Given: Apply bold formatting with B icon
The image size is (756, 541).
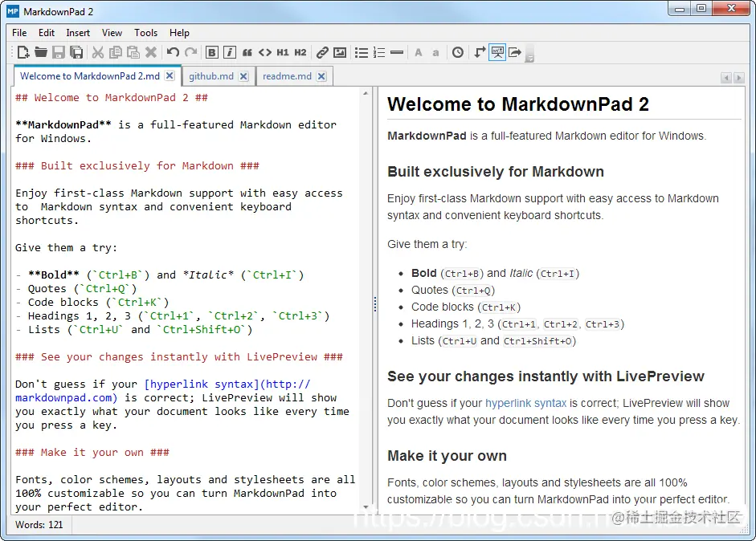Looking at the screenshot, I should point(211,52).
